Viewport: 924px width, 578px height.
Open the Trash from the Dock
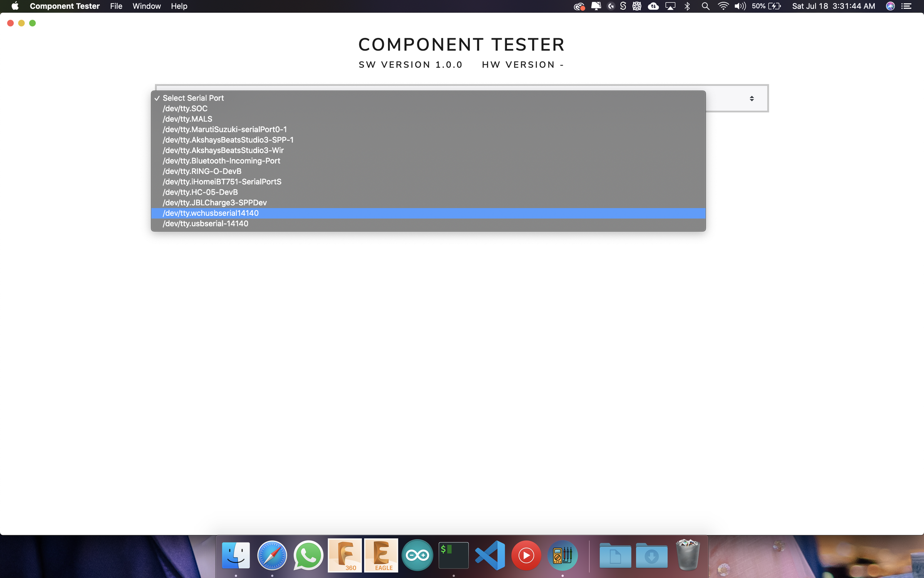pyautogui.click(x=688, y=555)
